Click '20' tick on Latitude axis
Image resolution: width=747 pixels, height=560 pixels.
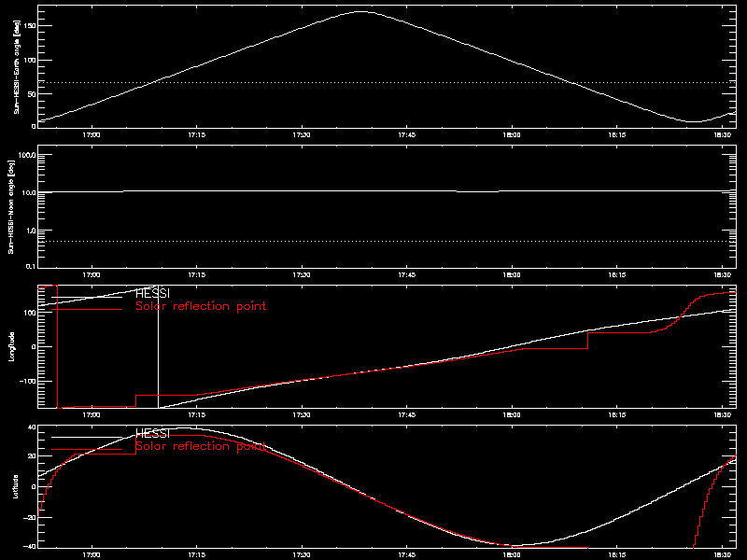coord(32,456)
